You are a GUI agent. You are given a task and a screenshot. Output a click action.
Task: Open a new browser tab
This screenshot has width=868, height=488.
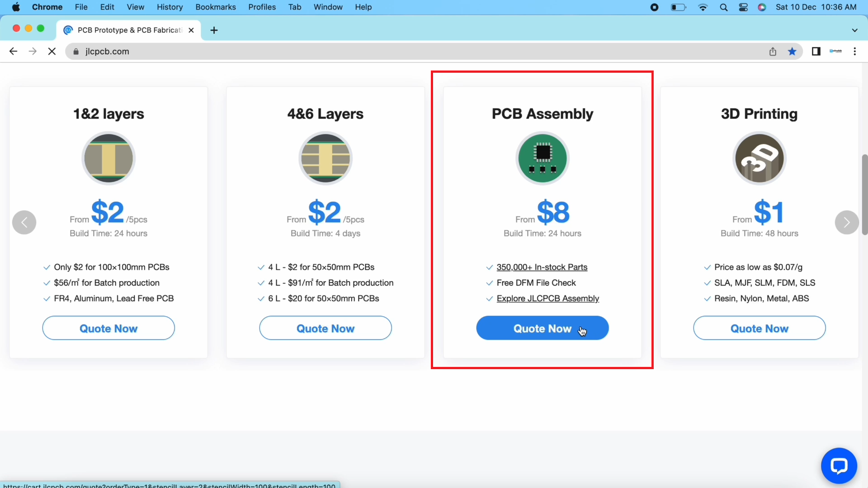(214, 30)
